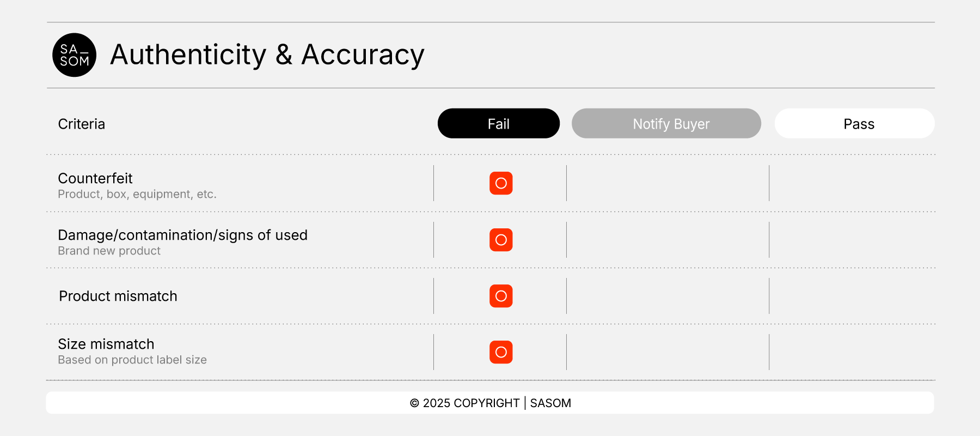This screenshot has height=436, width=980.
Task: Click the Damage/contamination row fail marker
Action: click(x=501, y=240)
